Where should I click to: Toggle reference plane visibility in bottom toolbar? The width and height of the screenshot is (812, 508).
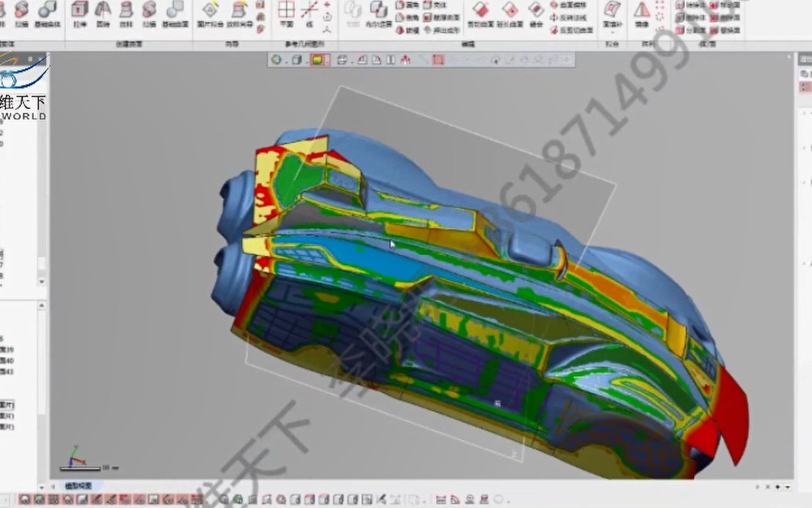tap(153, 499)
